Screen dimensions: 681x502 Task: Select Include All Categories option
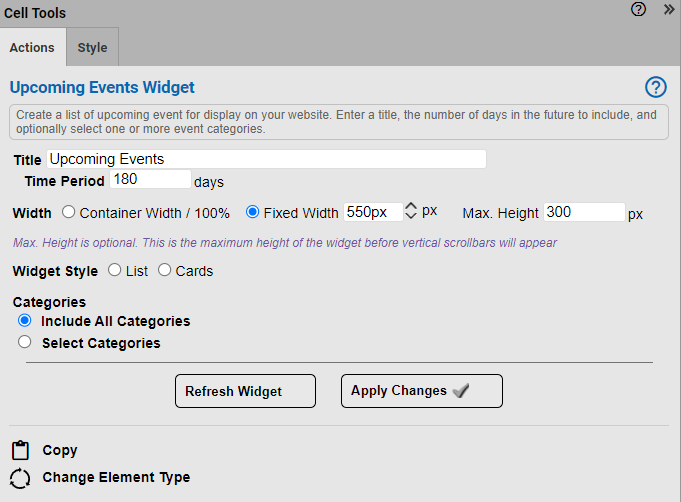click(x=25, y=321)
